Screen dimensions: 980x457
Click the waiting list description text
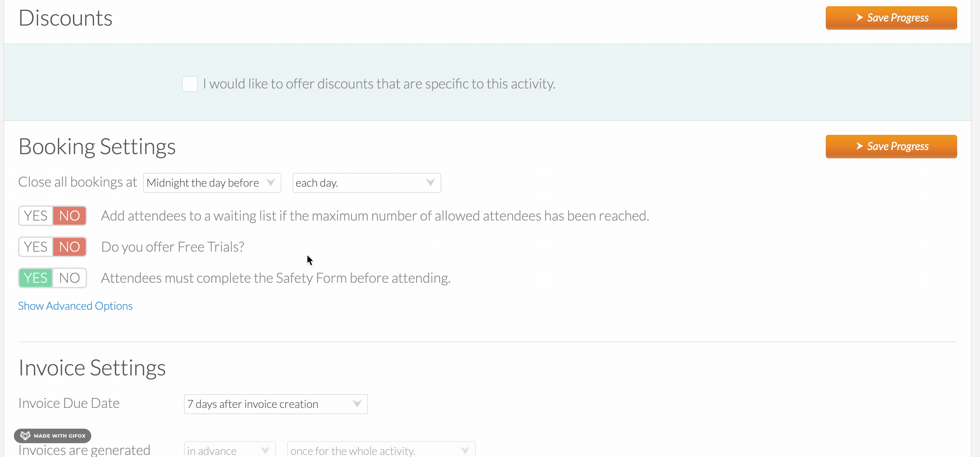pos(375,216)
